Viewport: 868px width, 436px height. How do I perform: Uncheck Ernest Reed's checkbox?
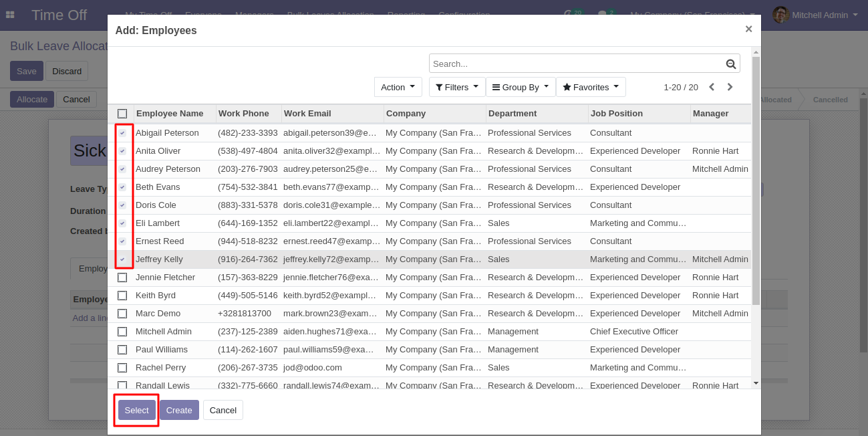pyautogui.click(x=122, y=241)
